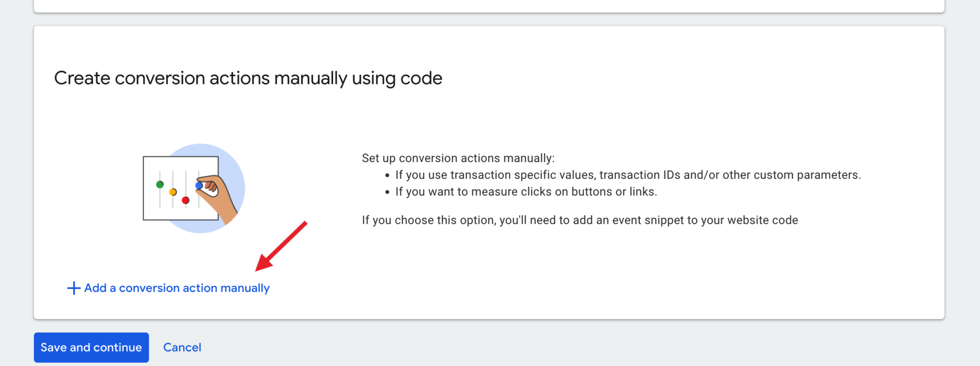
Task: Click the yellow slider dot in the illustration
Action: [173, 192]
